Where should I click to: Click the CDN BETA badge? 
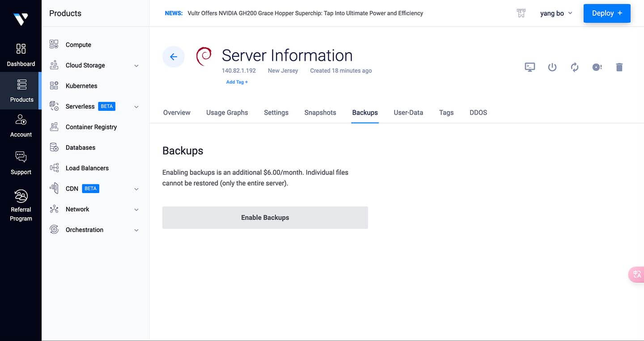(91, 189)
